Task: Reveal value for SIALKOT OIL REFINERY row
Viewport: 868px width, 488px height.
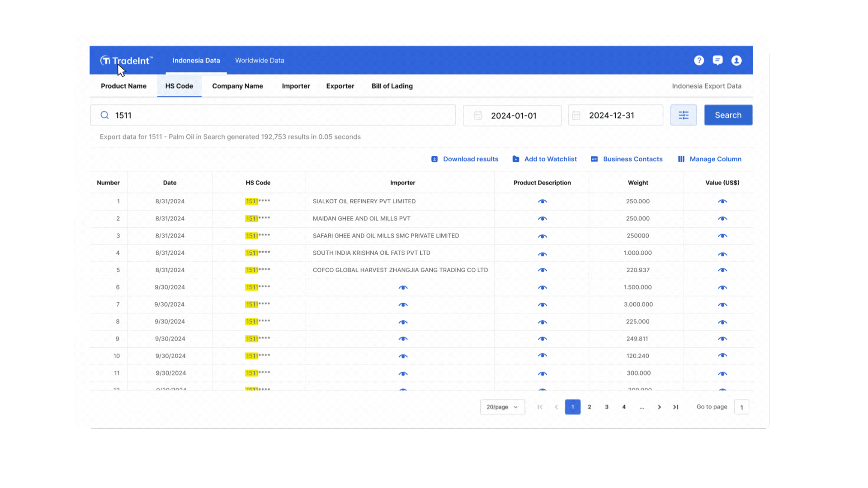Action: pos(722,202)
